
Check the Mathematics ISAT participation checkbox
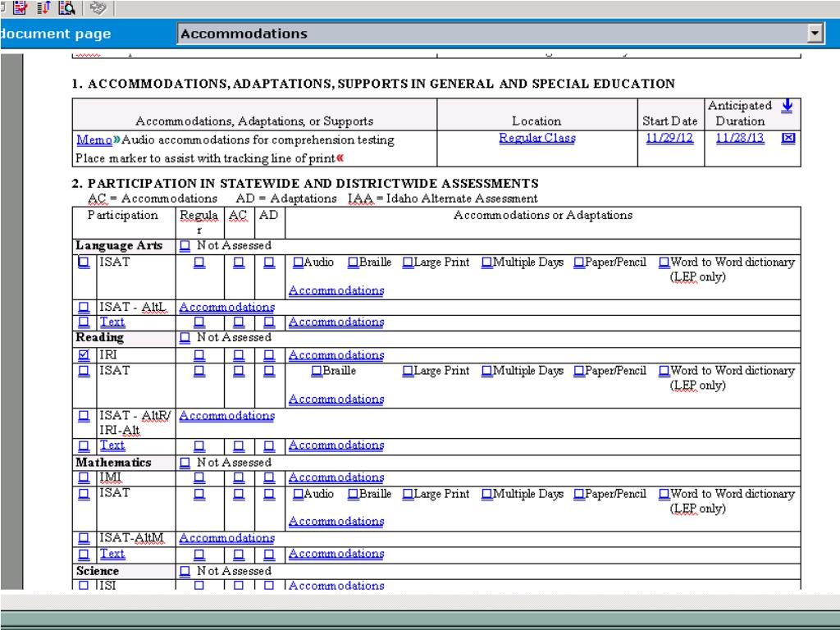(x=84, y=494)
